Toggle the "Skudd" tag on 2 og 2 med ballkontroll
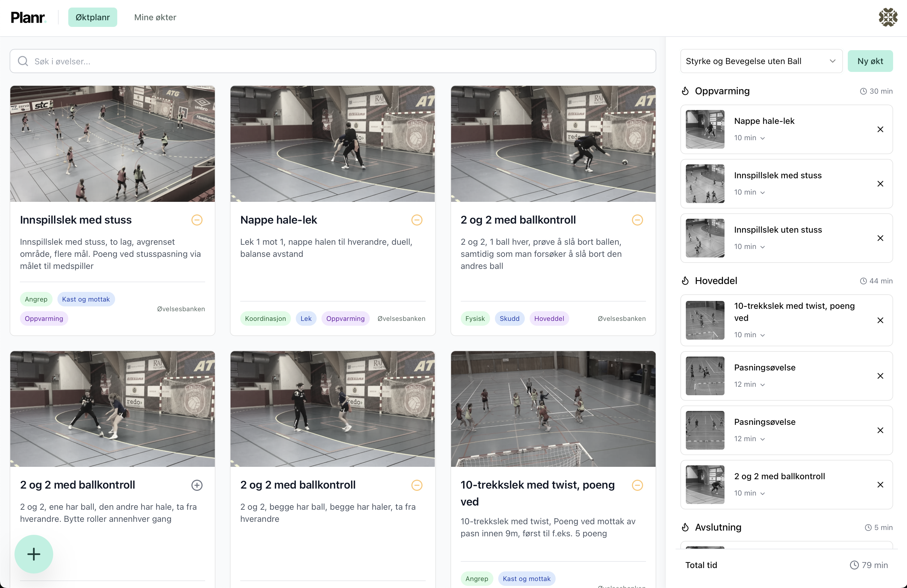 [509, 318]
